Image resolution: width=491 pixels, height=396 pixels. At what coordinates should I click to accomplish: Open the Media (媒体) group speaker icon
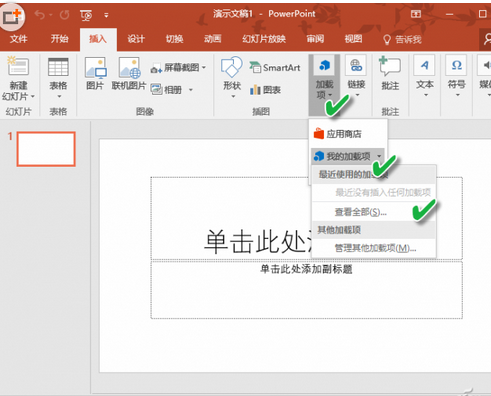[x=487, y=65]
